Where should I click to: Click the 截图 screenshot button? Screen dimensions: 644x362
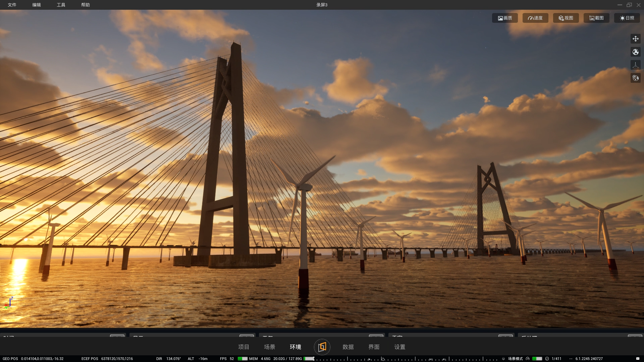point(596,18)
